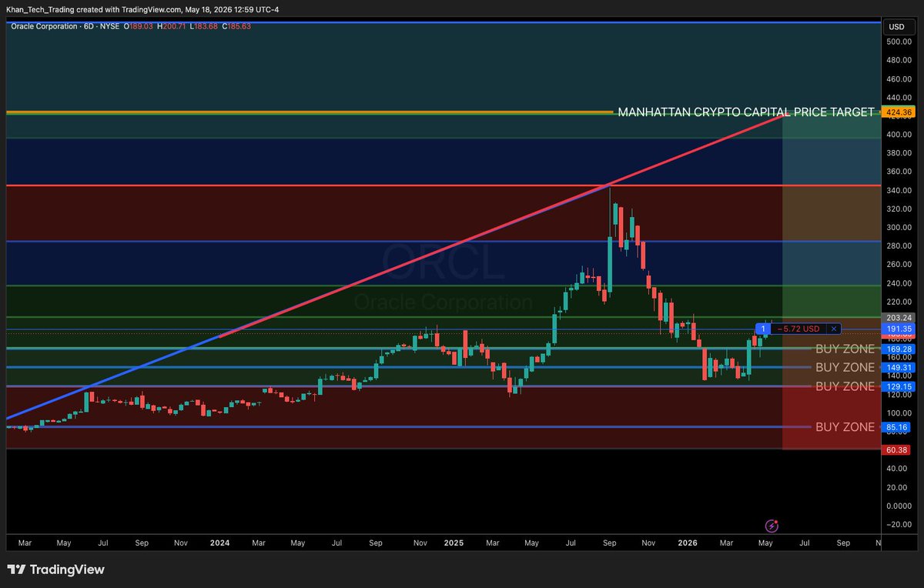Click the blue 129.15 price tag
This screenshot has height=588, width=924.
[899, 386]
